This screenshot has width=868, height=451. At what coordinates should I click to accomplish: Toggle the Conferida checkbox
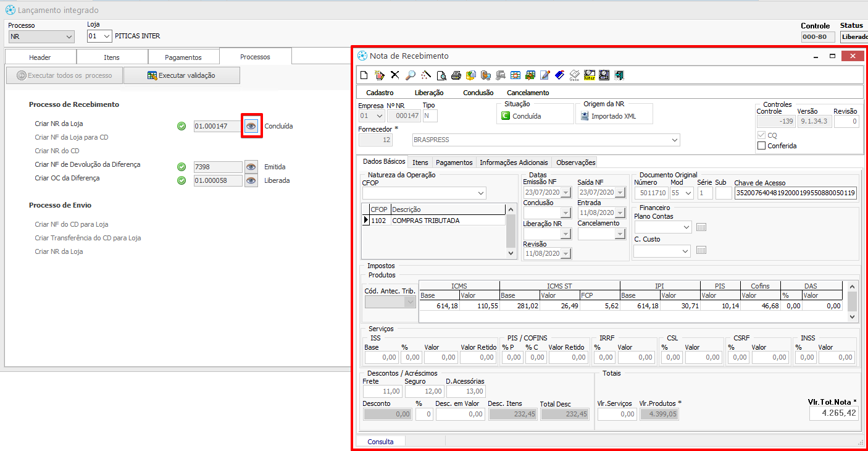(x=762, y=146)
